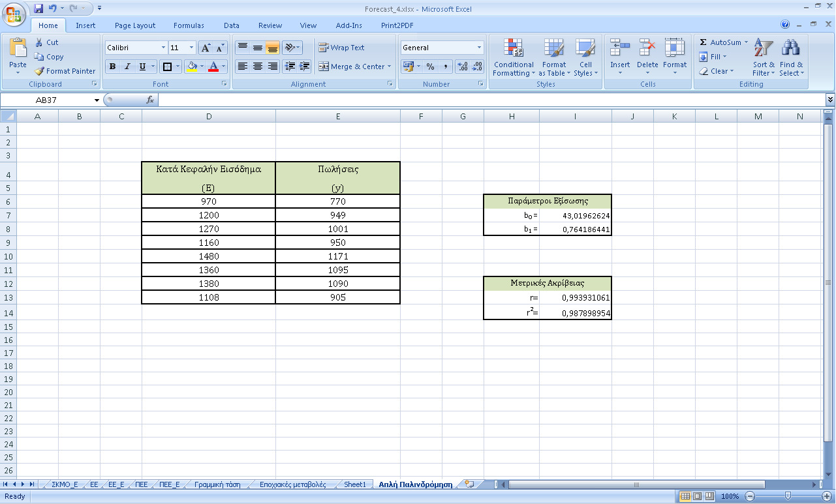Apply the yellow fill color
The height and width of the screenshot is (504, 836).
pos(192,67)
